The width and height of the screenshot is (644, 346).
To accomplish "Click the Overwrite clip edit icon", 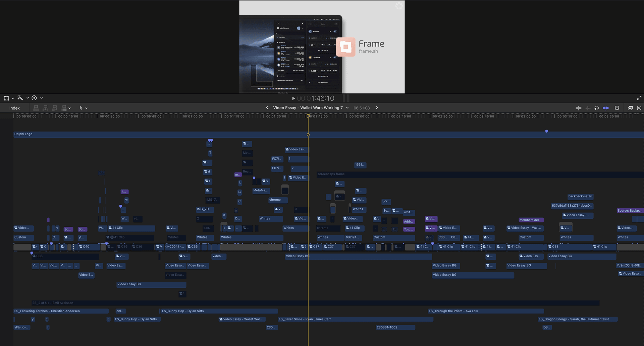I will (x=64, y=108).
